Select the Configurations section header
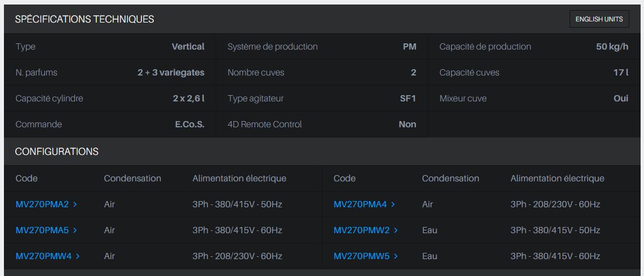644x276 pixels. [57, 152]
